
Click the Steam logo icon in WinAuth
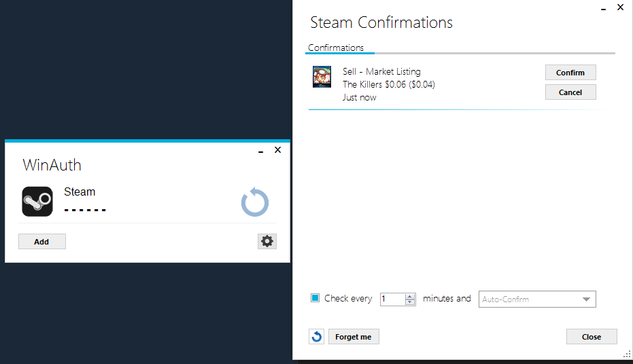(37, 201)
